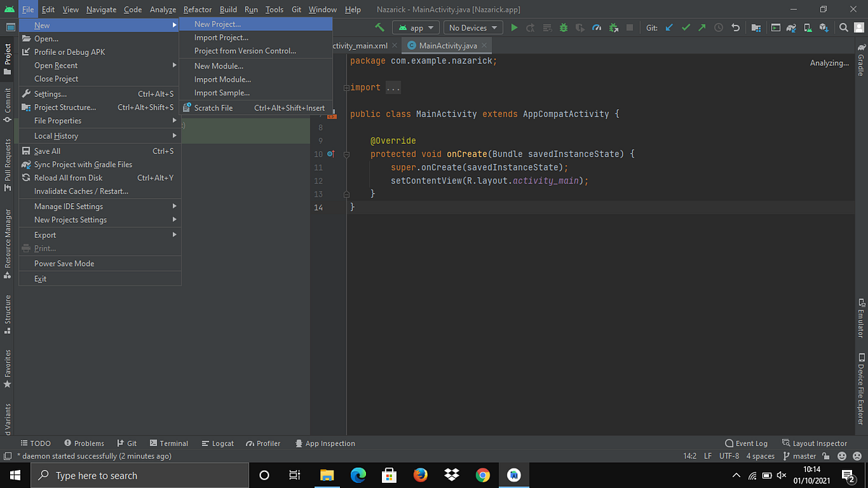The image size is (868, 488).
Task: Enable Power Save Mode
Action: (x=65, y=263)
